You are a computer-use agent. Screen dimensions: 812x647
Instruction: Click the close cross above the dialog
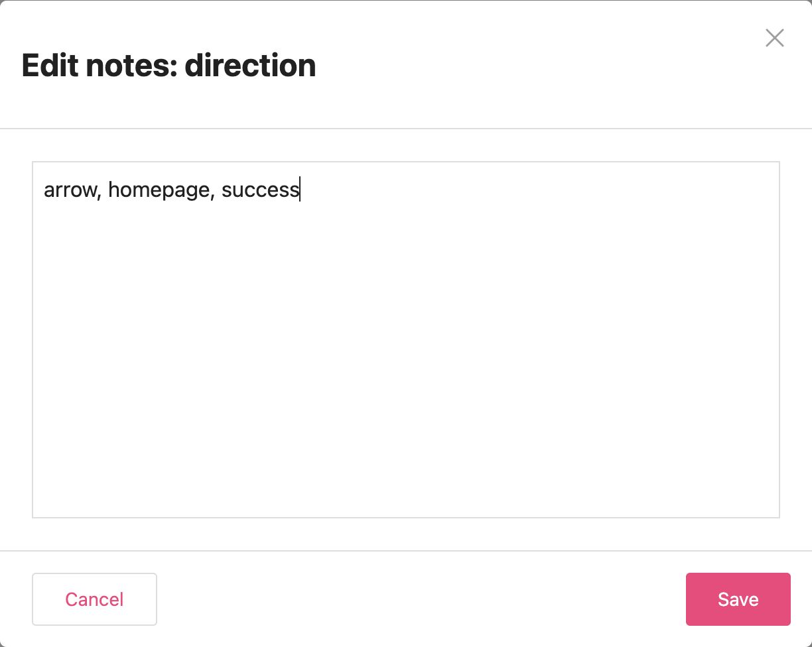pyautogui.click(x=774, y=38)
